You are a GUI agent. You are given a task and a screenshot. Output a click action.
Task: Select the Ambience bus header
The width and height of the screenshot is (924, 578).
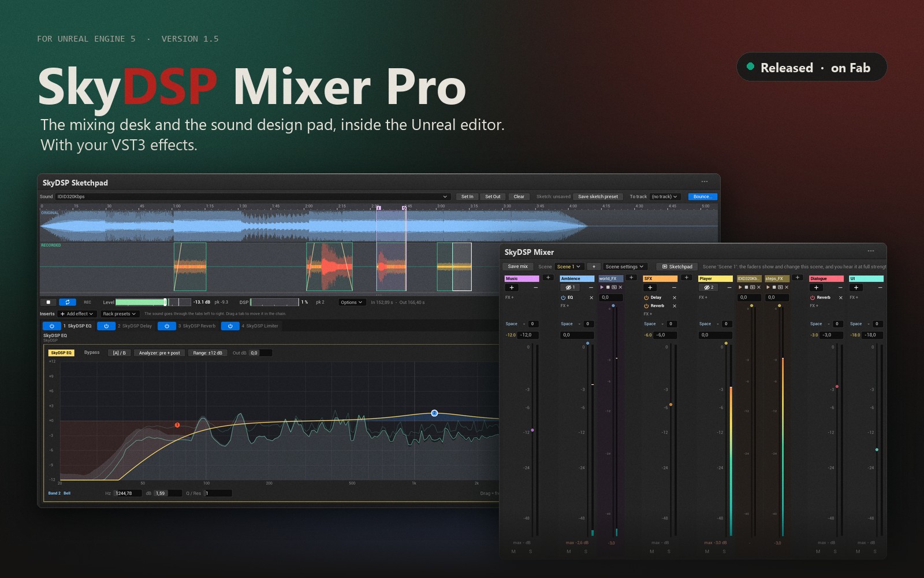coord(577,279)
